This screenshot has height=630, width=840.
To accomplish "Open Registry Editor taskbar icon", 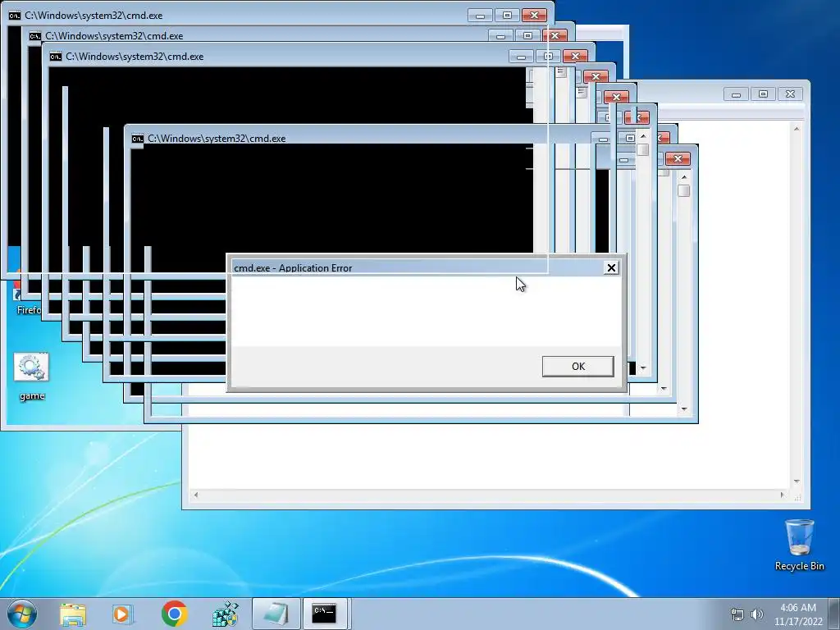I will click(x=225, y=614).
